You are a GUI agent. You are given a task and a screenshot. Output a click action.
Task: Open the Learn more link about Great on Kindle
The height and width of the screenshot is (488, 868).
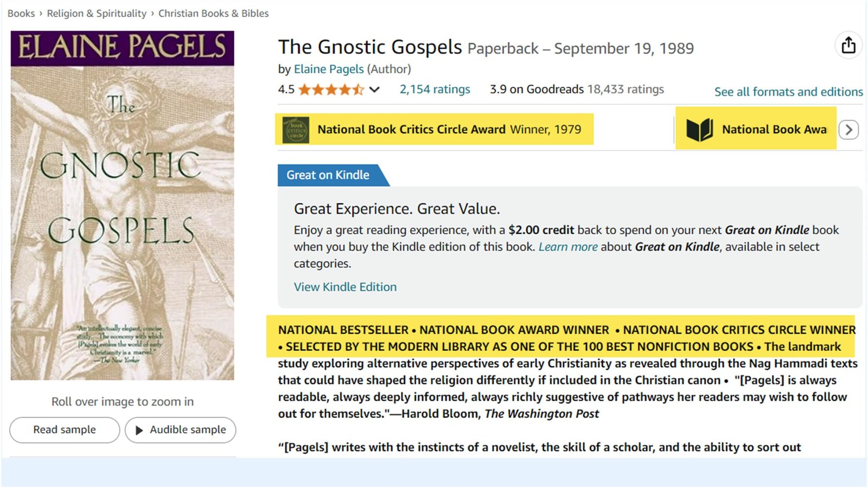pyautogui.click(x=567, y=247)
